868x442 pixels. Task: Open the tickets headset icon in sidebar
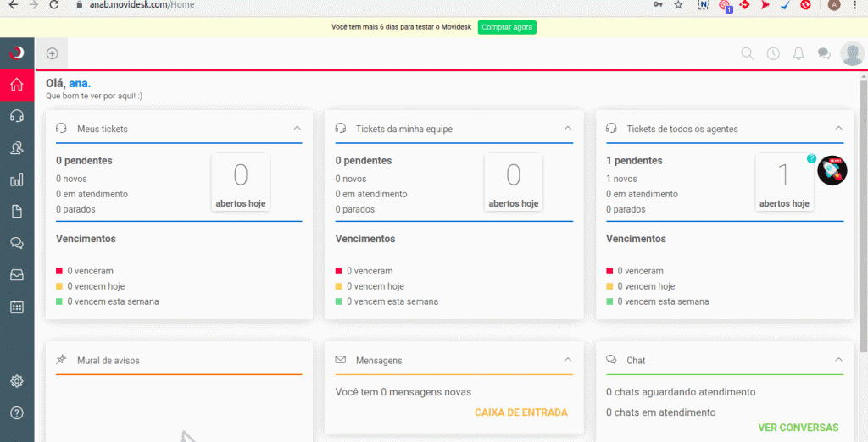(17, 116)
